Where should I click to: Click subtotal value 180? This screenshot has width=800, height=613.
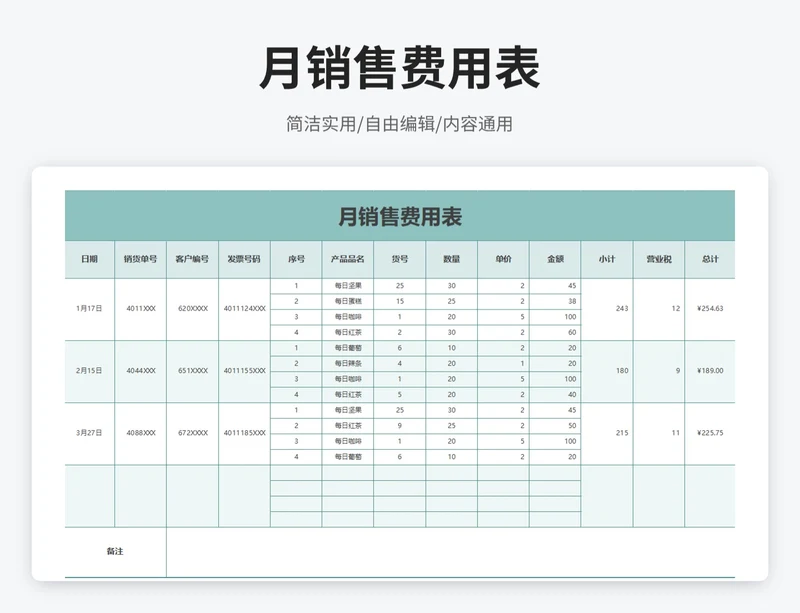click(x=607, y=371)
